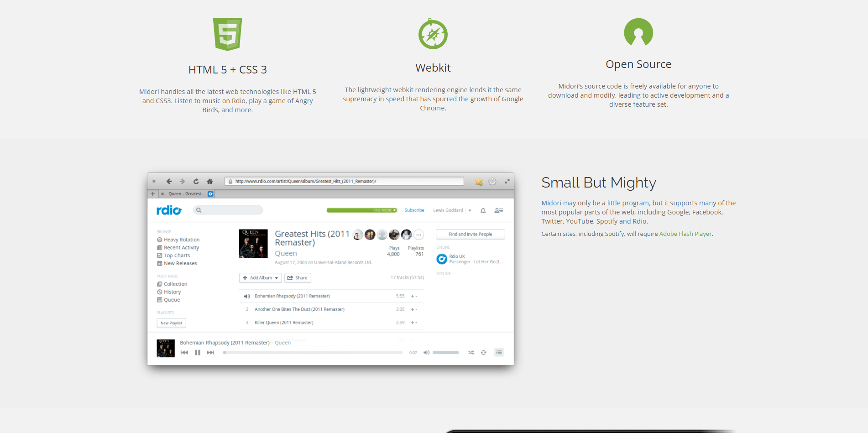Open the Add Album dropdown

click(260, 278)
